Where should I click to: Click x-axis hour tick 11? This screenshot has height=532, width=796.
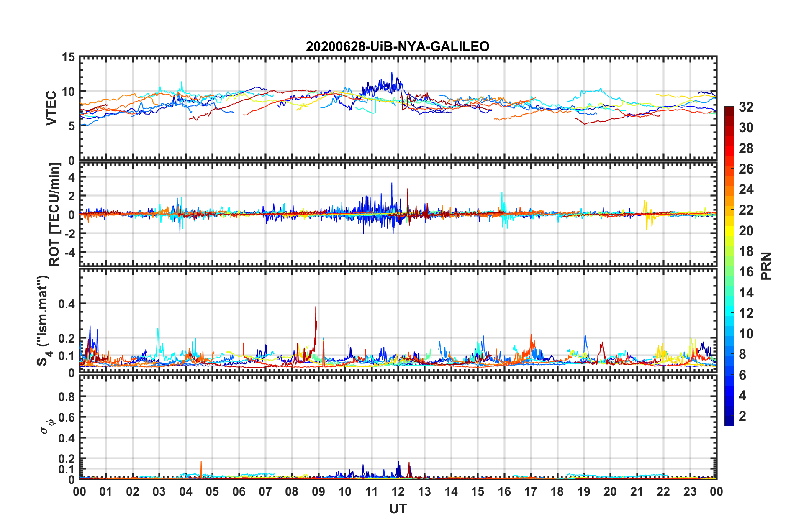pos(372,491)
